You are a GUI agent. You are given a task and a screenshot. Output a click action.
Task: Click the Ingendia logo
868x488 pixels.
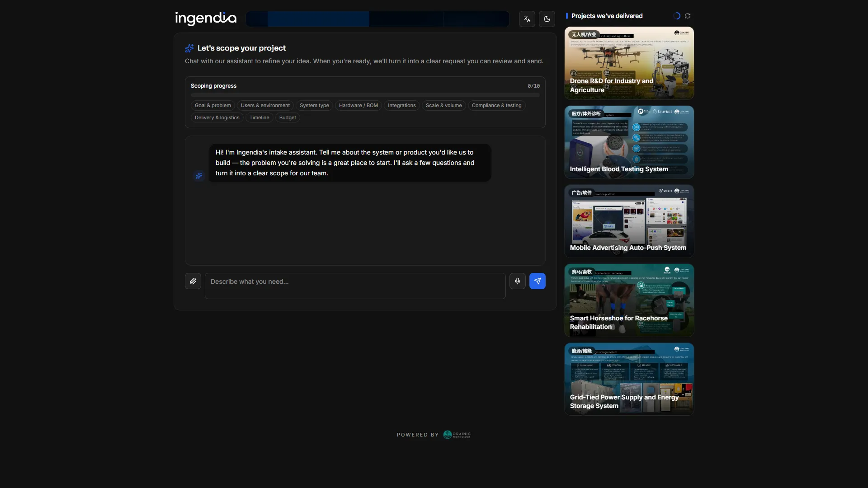click(206, 19)
